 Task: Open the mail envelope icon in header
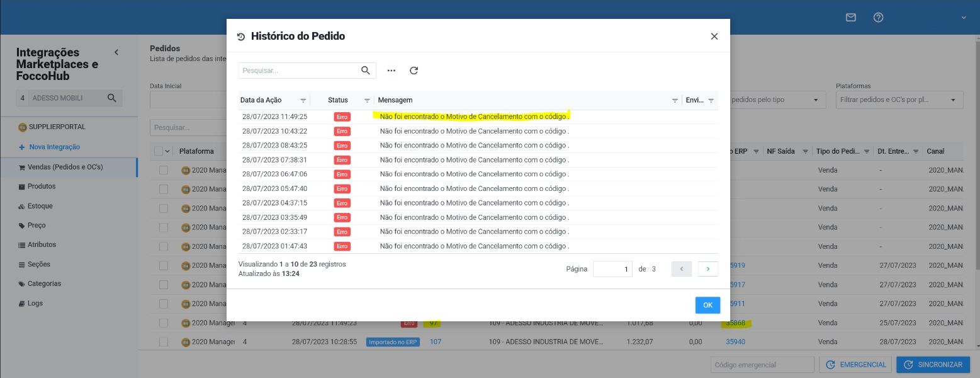851,18
